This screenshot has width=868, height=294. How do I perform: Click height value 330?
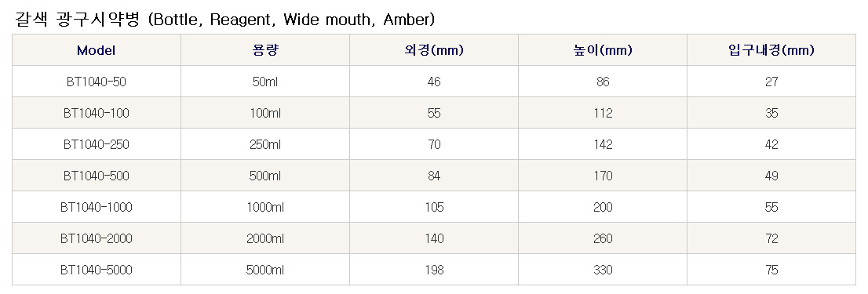(603, 270)
